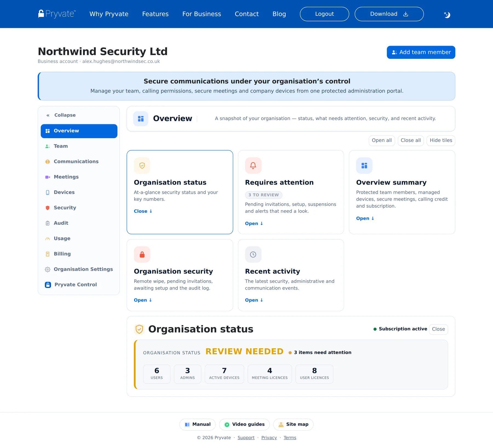Viewport: 493px width, 448px height.
Task: Click the Pryvate padlock logo
Action: coord(57,14)
